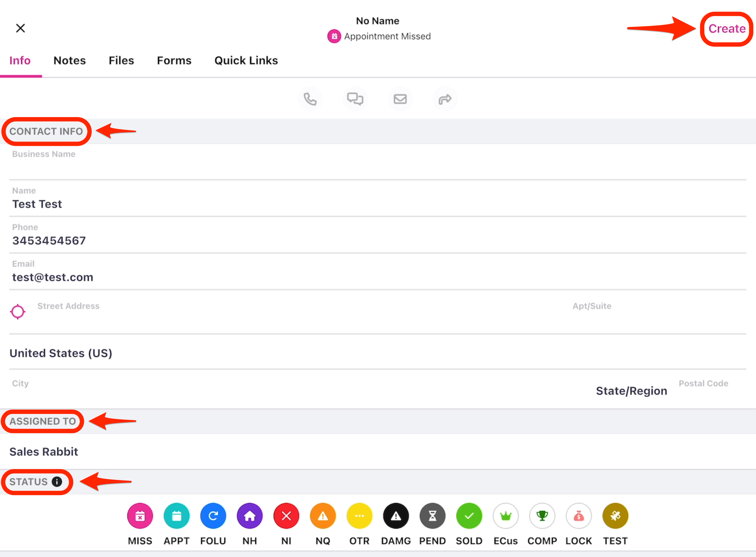
Task: Click the Status info icon
Action: point(57,482)
